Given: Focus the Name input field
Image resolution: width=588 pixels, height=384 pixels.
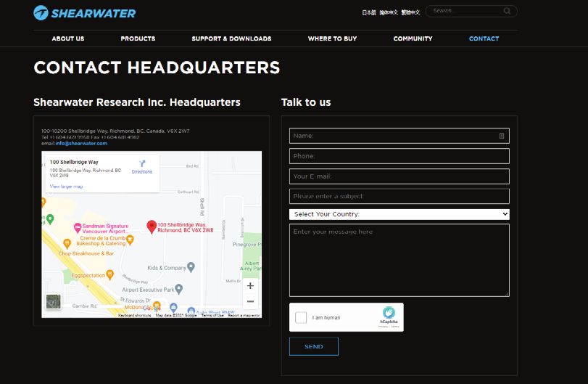Looking at the screenshot, I should click(x=399, y=136).
